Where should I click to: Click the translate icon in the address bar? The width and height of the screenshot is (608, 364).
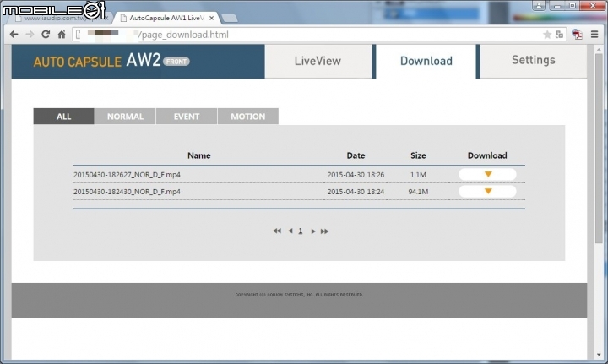point(559,35)
